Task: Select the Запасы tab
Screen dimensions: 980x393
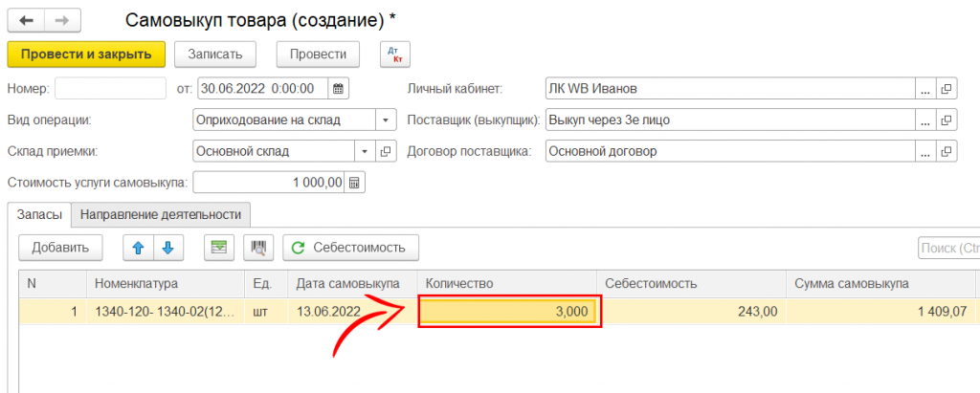Action: click(39, 215)
